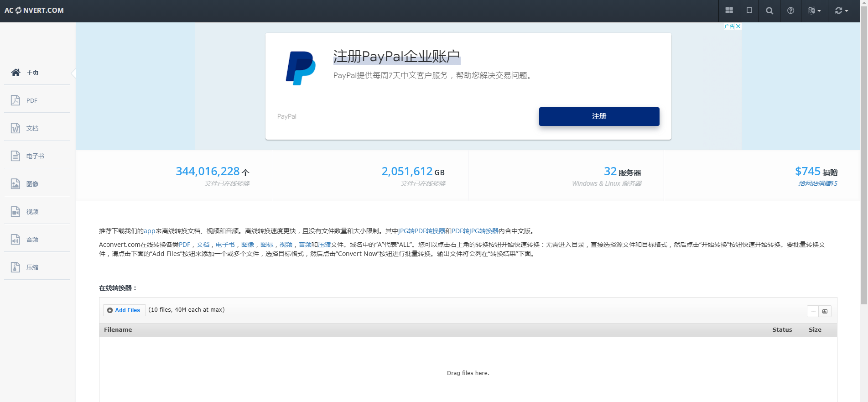Open the 图像 image category in sidebar
Viewport: 868px width, 402px height.
[37, 184]
